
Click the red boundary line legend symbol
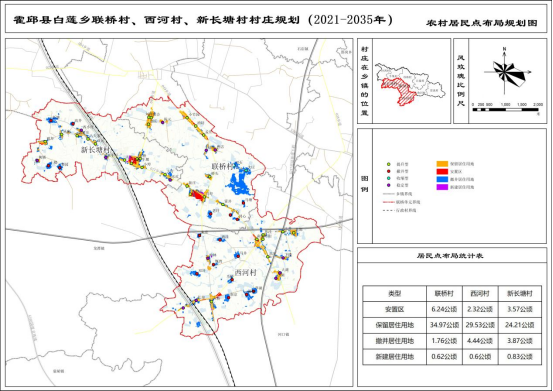(x=389, y=202)
